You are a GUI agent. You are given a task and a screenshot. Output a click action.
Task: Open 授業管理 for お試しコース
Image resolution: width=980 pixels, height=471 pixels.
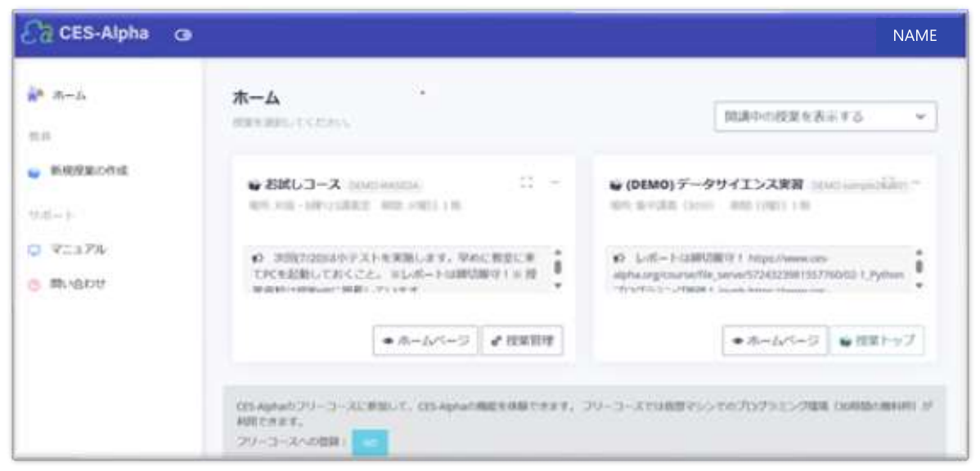523,340
